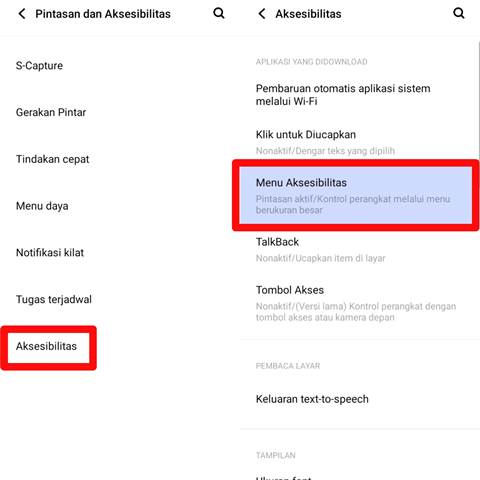Tap the Aksesibilitas header title
Screen dimensions: 480x480
(x=308, y=14)
